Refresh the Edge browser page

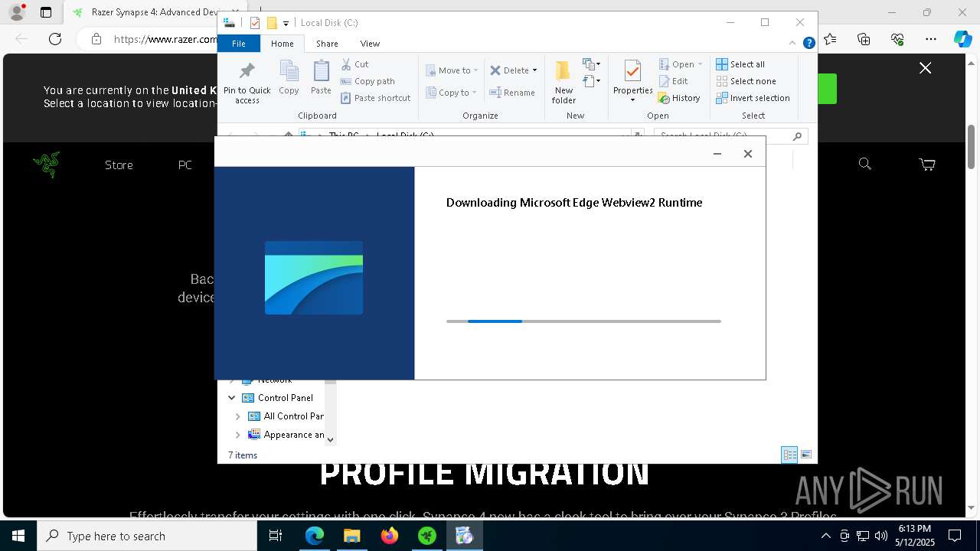[55, 39]
